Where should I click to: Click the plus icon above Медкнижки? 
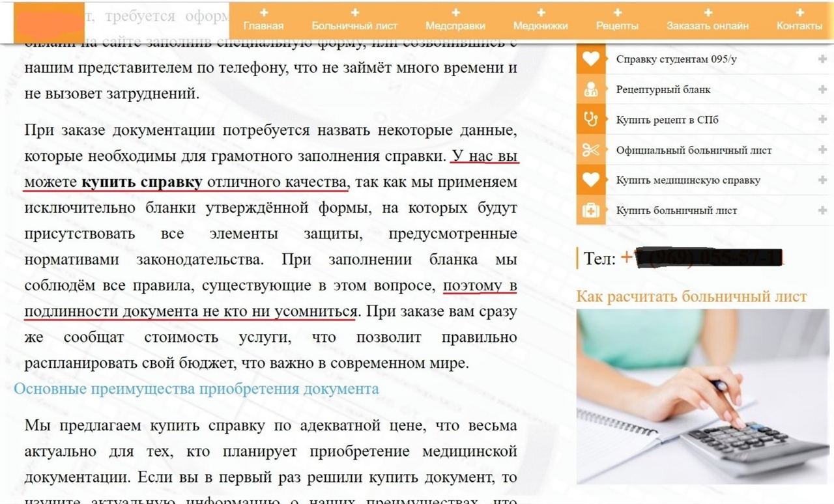(541, 12)
